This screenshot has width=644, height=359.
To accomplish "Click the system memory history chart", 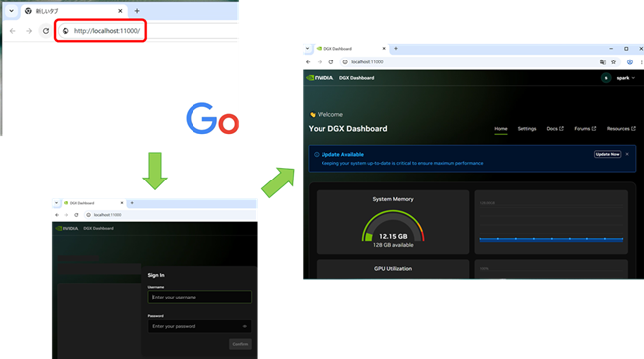I will [551, 222].
